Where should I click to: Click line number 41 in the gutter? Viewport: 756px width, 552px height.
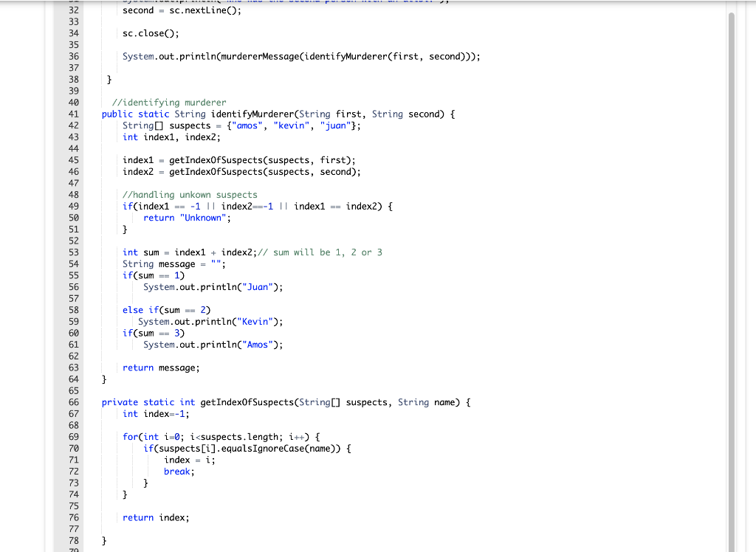click(x=74, y=114)
